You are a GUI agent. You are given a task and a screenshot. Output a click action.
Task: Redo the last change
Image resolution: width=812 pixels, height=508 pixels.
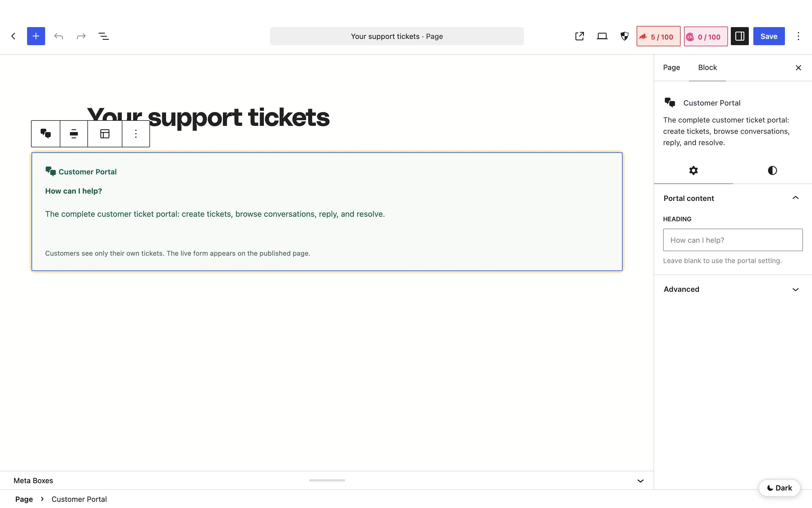point(81,36)
